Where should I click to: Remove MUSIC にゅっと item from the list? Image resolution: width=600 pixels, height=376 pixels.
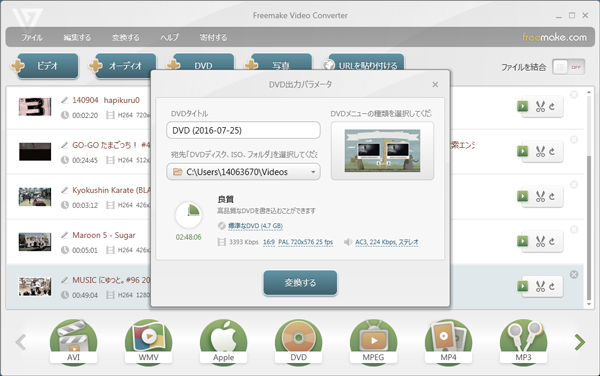click(574, 275)
